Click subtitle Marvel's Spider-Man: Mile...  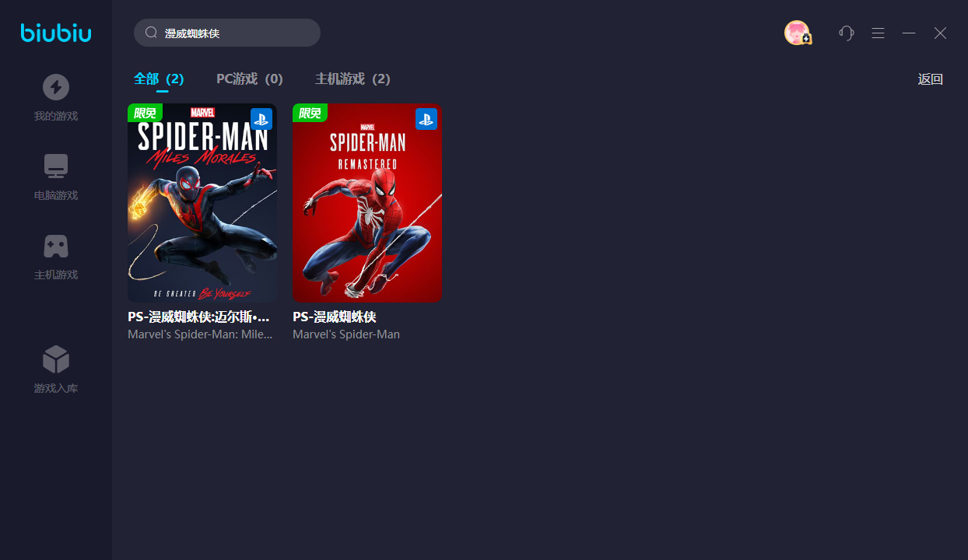point(201,334)
